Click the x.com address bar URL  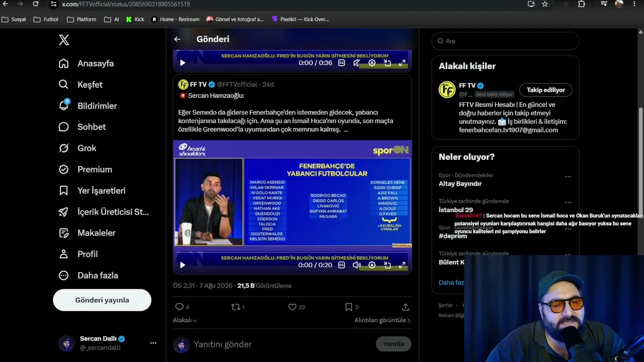[126, 4]
